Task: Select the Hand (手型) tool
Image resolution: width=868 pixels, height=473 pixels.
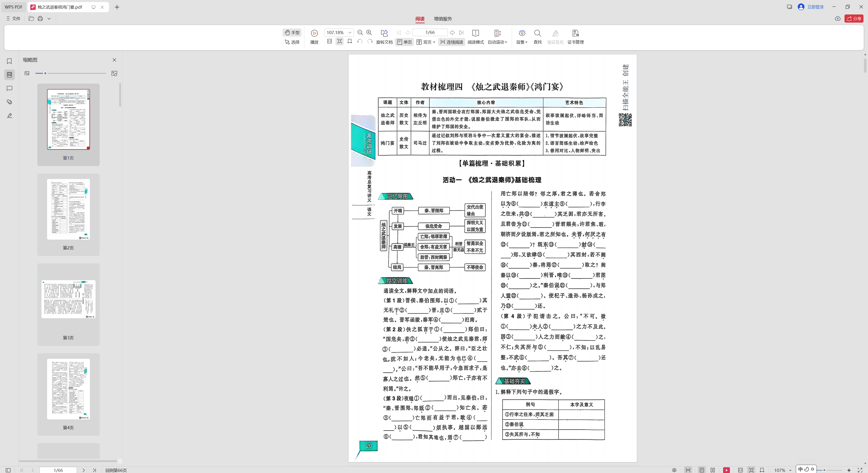Action: [x=292, y=32]
